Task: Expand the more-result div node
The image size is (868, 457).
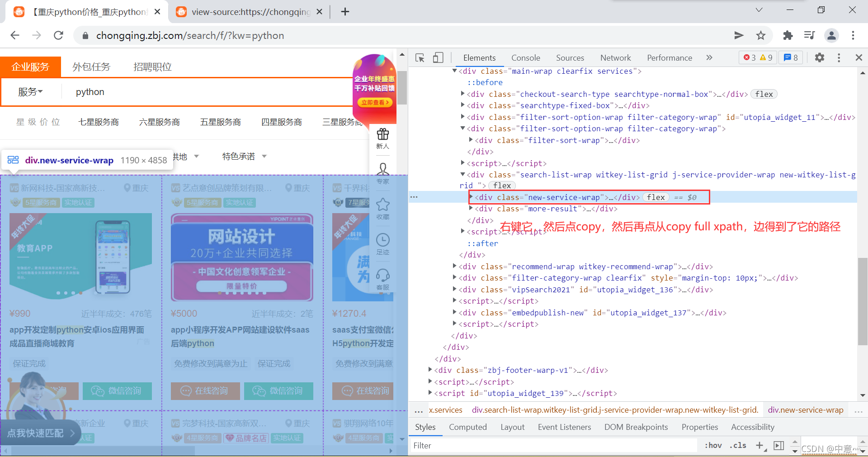Action: tap(471, 208)
